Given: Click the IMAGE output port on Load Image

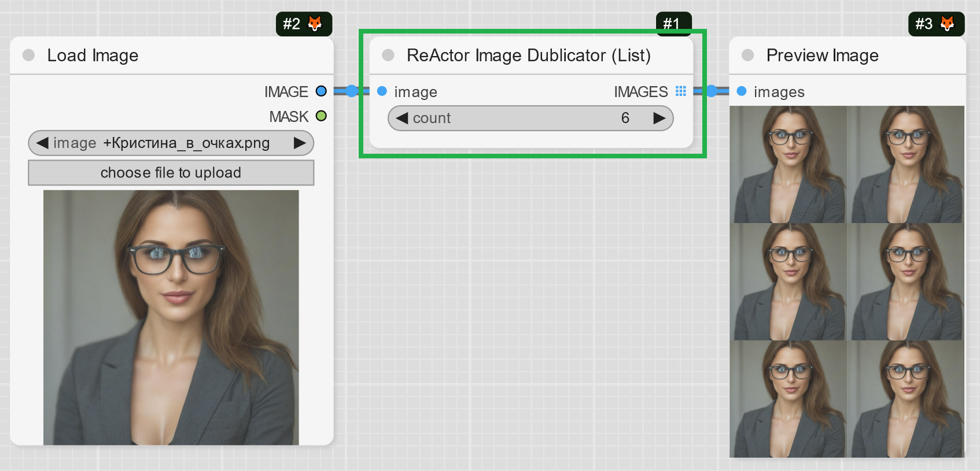Looking at the screenshot, I should 321,91.
